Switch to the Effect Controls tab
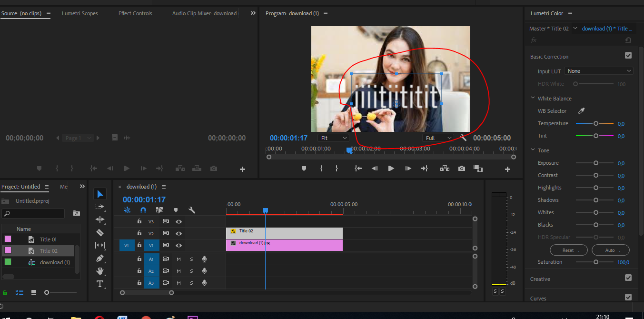The height and width of the screenshot is (319, 644). (x=135, y=13)
